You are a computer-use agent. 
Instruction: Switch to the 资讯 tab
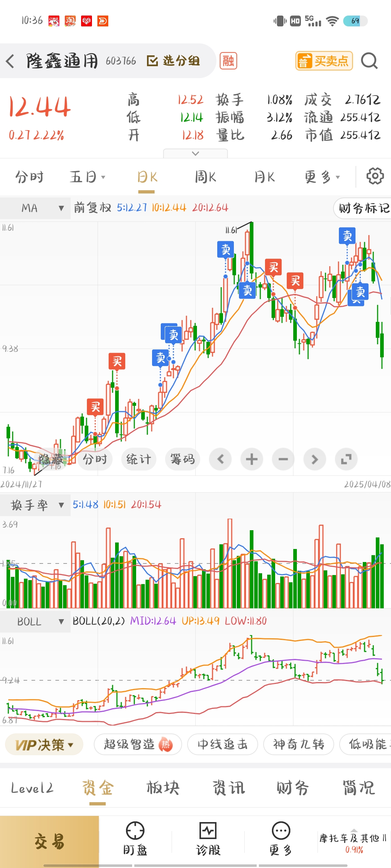(228, 788)
